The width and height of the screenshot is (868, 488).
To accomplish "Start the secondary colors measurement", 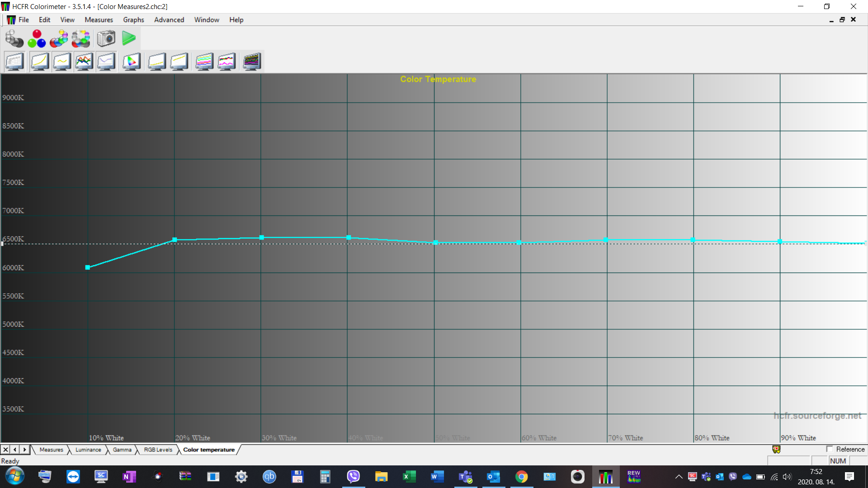I will (59, 38).
